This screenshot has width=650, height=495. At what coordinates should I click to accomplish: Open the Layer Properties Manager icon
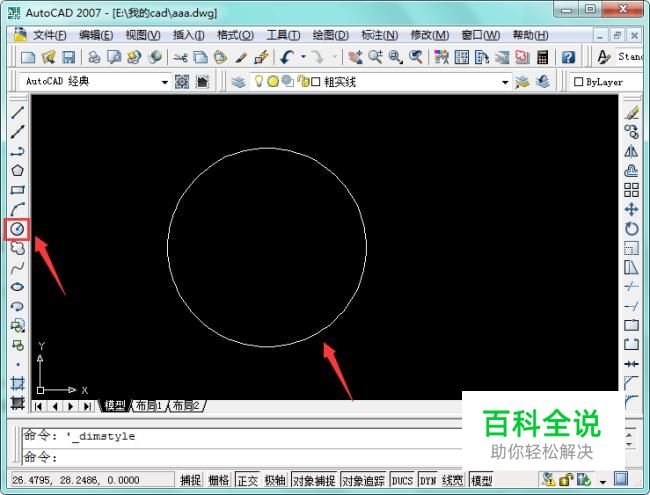[x=238, y=82]
